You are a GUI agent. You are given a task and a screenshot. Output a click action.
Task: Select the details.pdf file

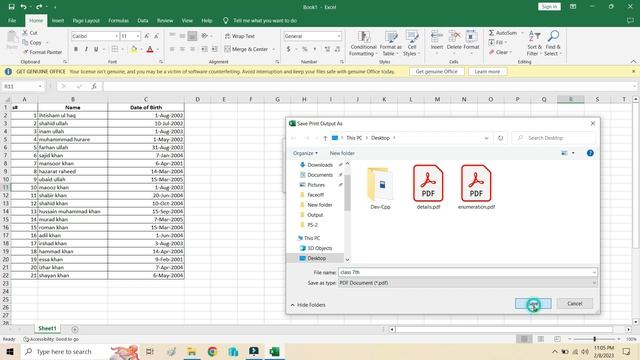(428, 187)
